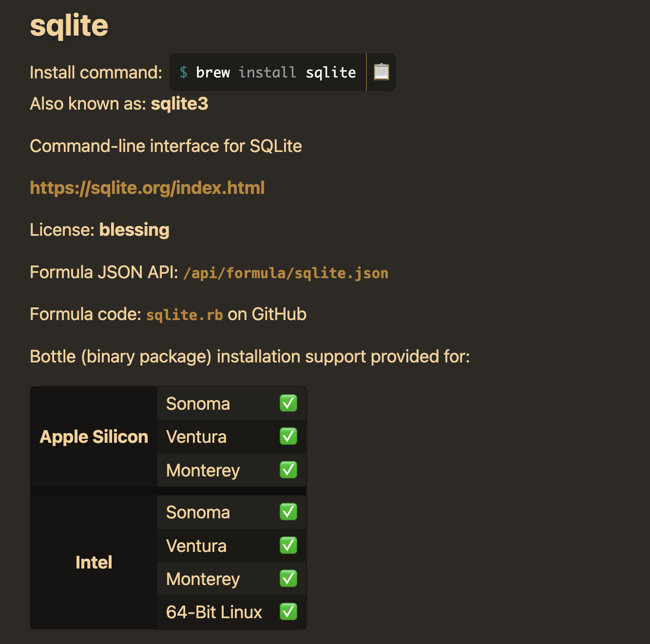Click the on GitHub text link
Screen dimensions: 650x644
click(266, 314)
